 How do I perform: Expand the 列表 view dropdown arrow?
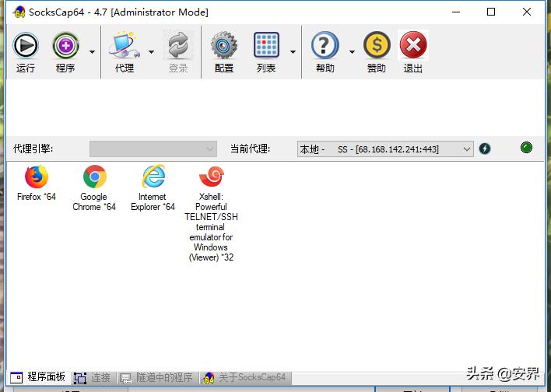coord(293,52)
